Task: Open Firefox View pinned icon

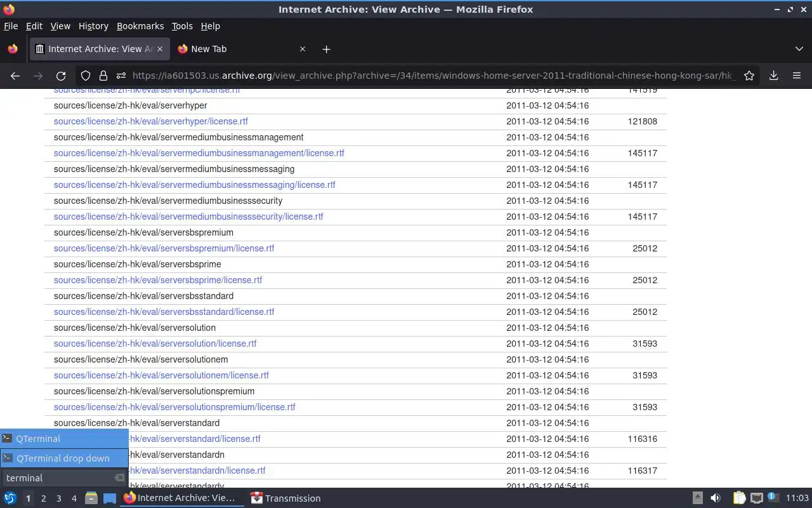Action: [12, 49]
